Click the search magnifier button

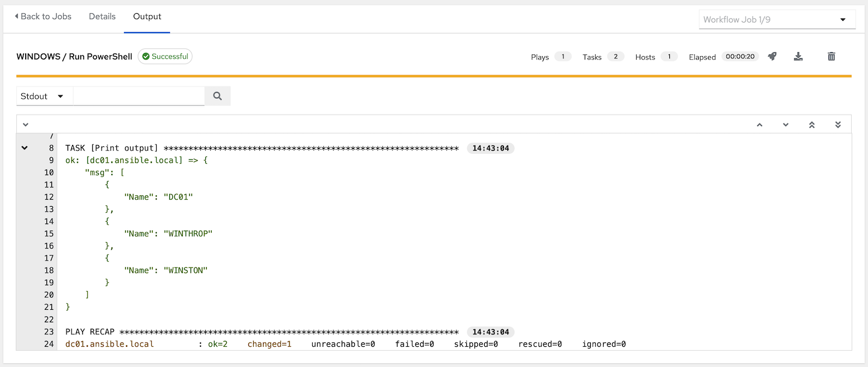coord(217,96)
